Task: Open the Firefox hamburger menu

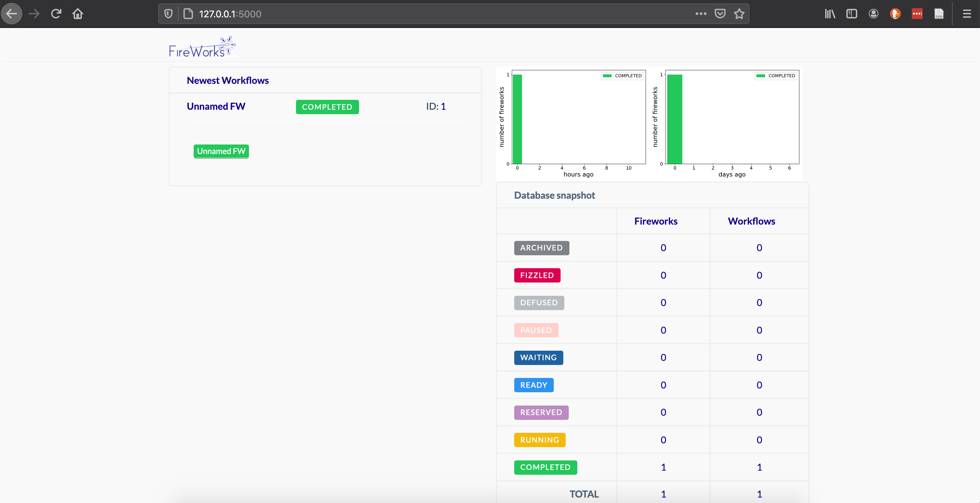Action: point(967,14)
